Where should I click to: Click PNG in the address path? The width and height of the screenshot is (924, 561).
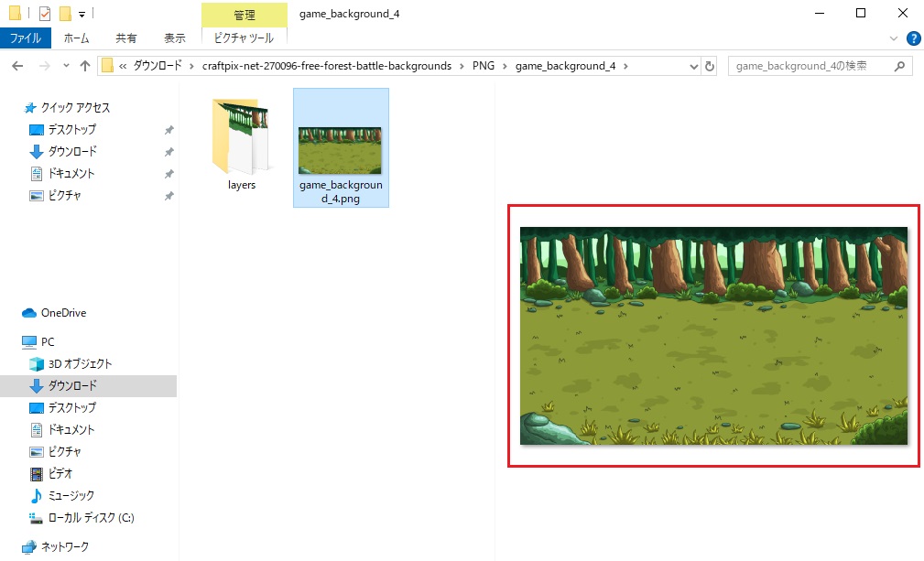pyautogui.click(x=484, y=66)
